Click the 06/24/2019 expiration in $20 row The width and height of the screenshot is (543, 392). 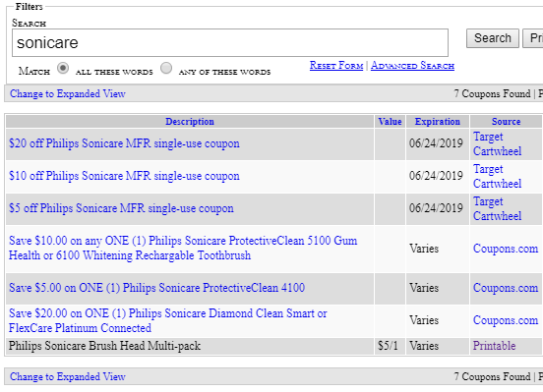tap(436, 143)
